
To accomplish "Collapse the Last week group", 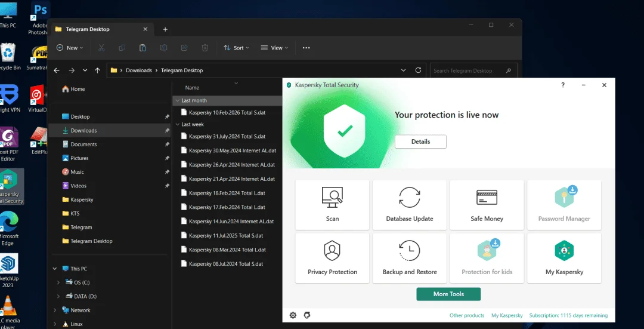I will pyautogui.click(x=178, y=124).
